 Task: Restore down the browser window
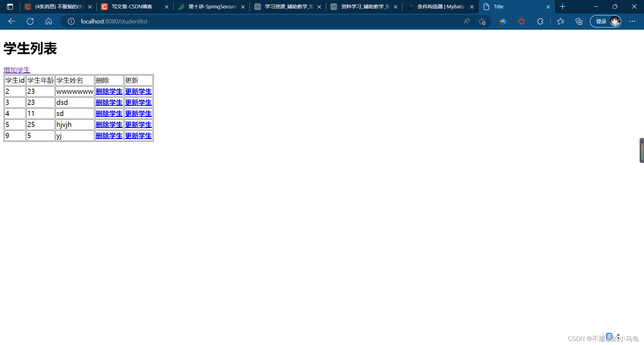615,7
